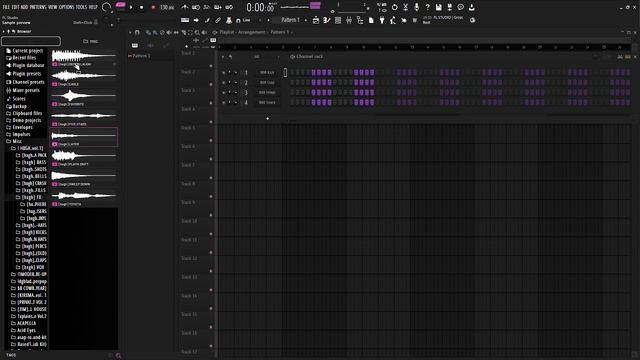Click the microphone recording icon

coord(416,7)
